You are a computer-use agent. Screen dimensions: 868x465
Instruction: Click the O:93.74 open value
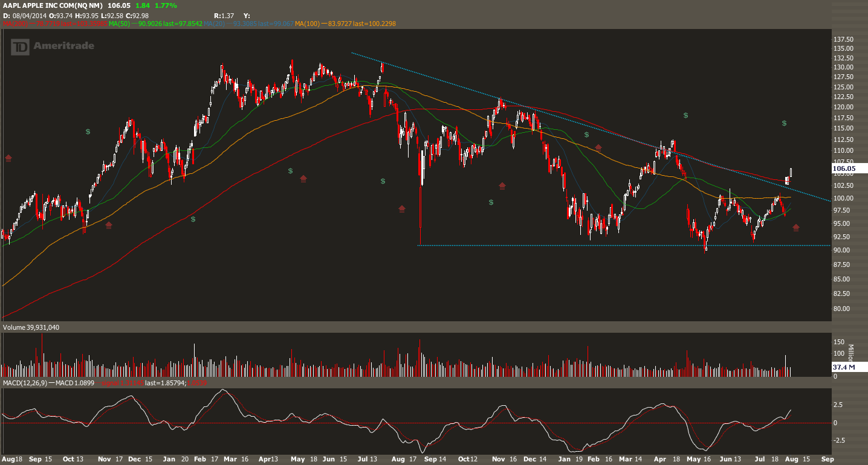[60, 14]
